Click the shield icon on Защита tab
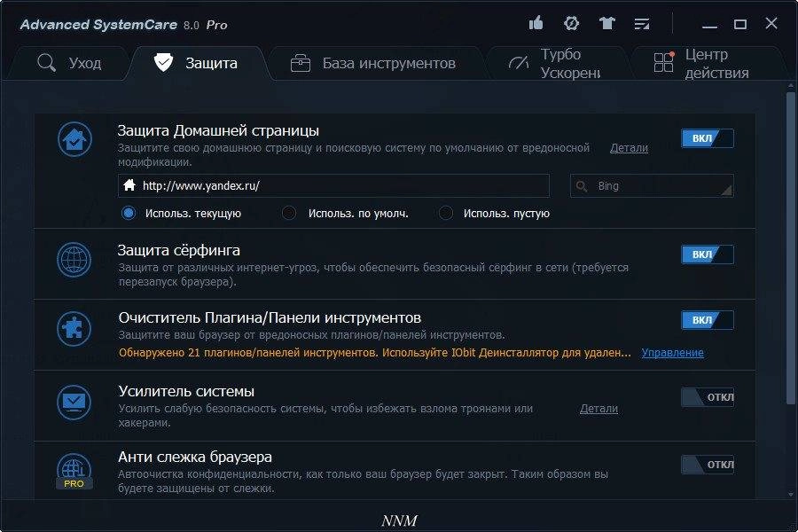 tap(163, 63)
